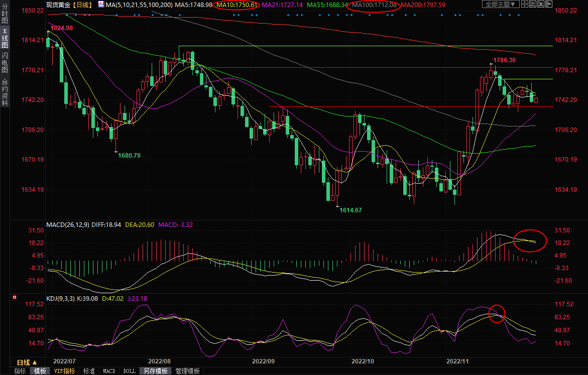Select the 指标 bottom tab
Screen dimensions: 588x375
coord(20,371)
